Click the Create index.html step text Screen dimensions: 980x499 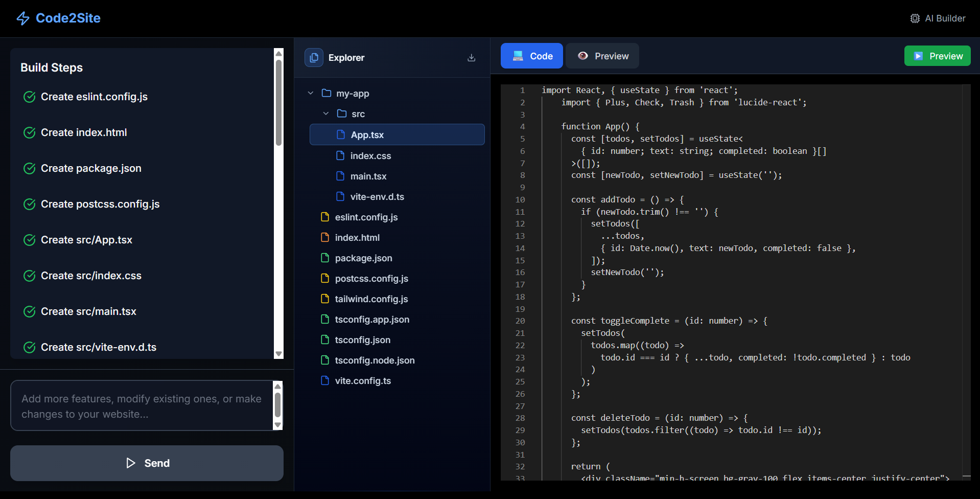tap(84, 132)
